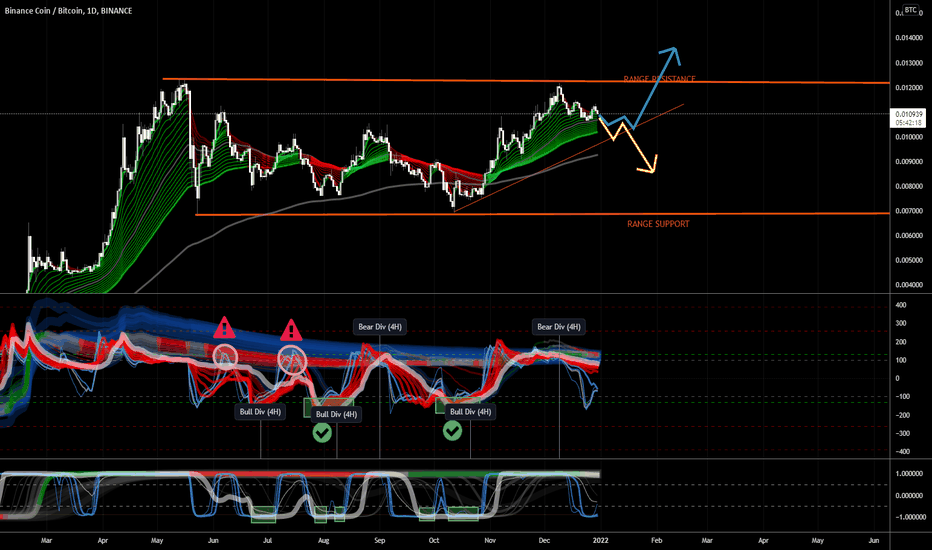Click the 0.008000 price axis value
This screenshot has width=932, height=550.
click(x=909, y=187)
